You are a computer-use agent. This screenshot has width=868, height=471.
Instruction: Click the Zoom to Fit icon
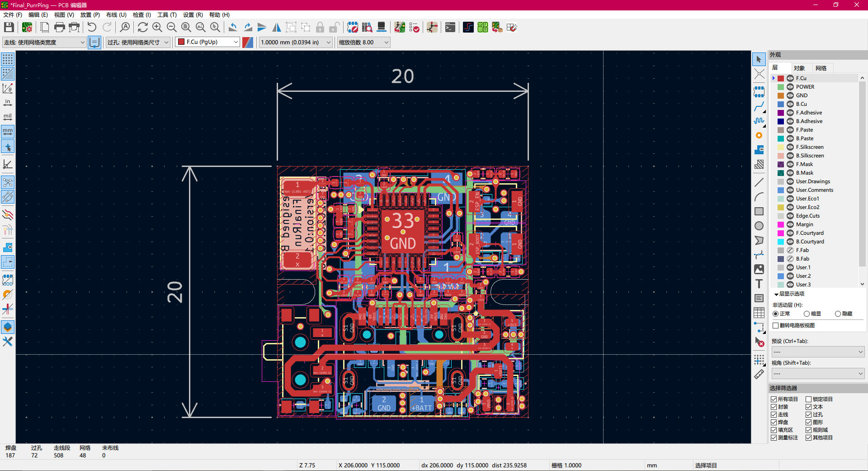pyautogui.click(x=186, y=27)
